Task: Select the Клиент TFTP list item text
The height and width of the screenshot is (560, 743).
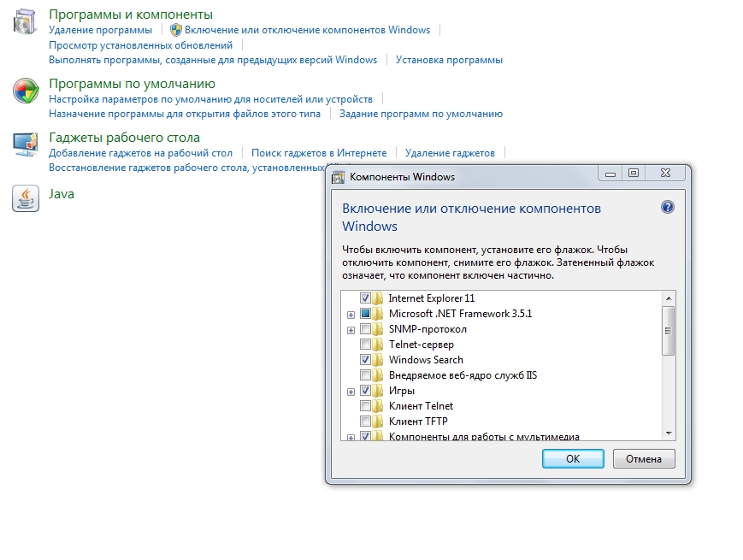Action: [x=418, y=421]
